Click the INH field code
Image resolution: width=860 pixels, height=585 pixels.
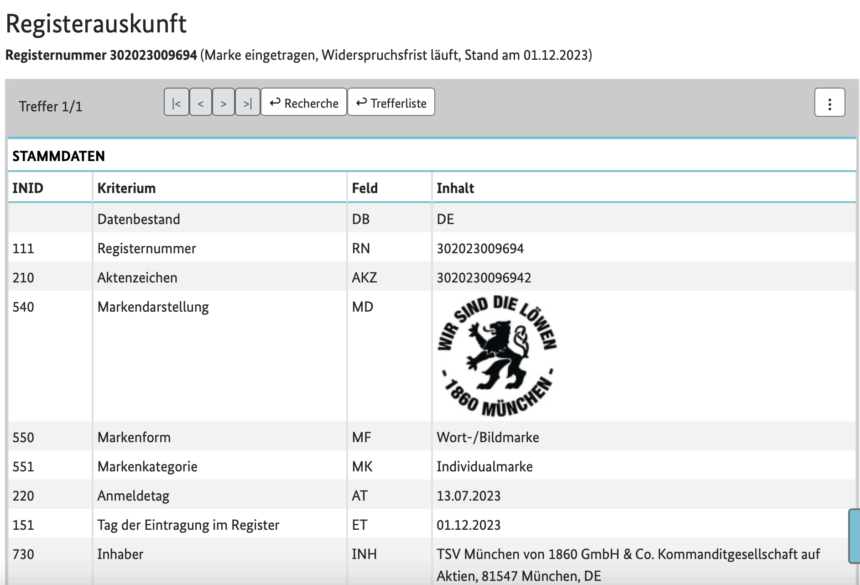364,554
